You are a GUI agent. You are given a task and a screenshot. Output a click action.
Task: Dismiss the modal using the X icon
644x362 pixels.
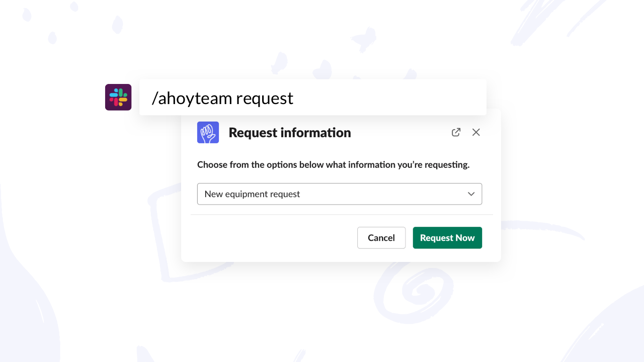[x=476, y=132]
